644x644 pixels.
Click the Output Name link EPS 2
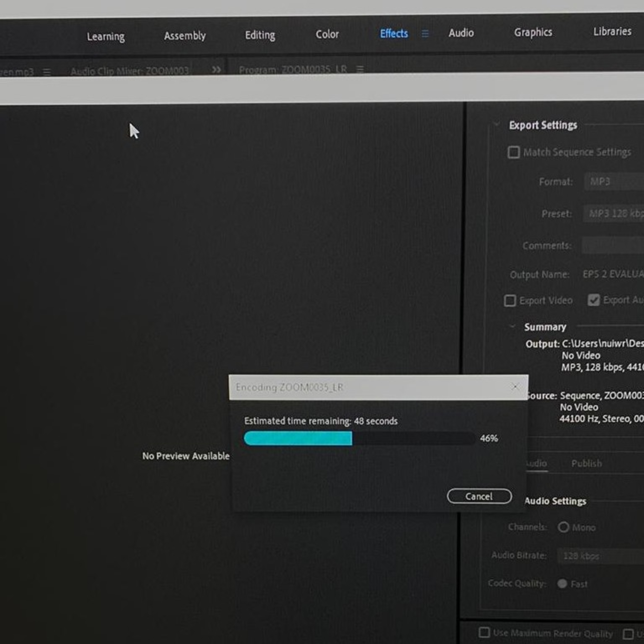613,274
